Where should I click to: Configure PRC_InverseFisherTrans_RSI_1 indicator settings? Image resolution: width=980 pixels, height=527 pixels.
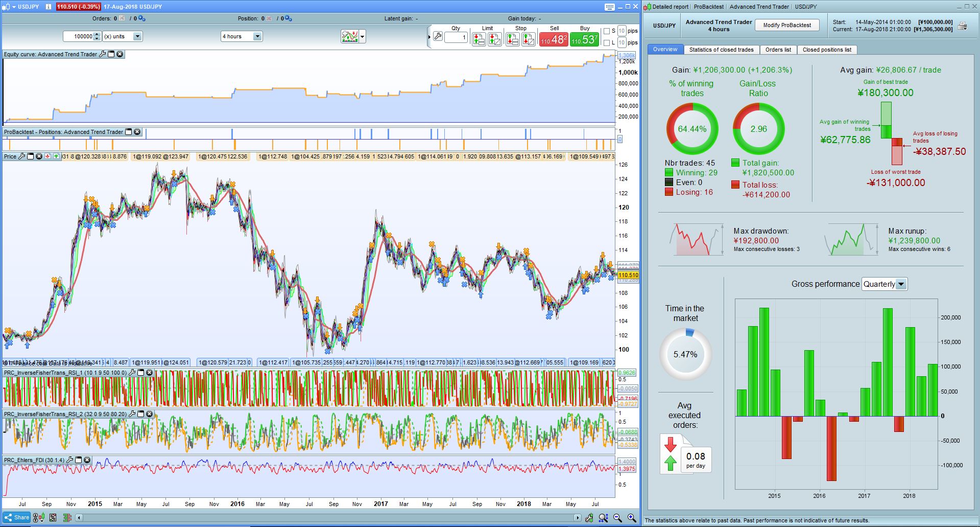point(132,373)
